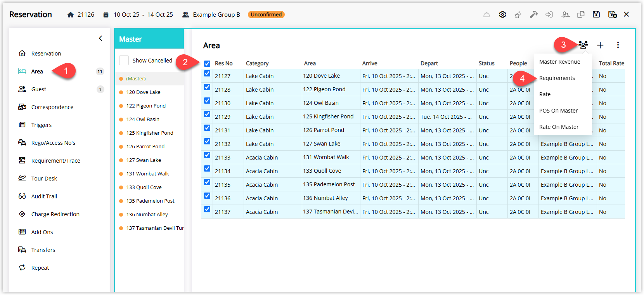644x295 pixels.
Task: Add a new area with the plus icon
Action: pos(600,45)
